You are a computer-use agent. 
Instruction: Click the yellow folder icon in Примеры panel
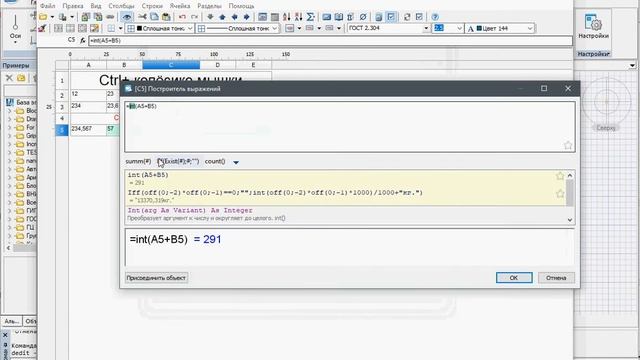(x=21, y=78)
